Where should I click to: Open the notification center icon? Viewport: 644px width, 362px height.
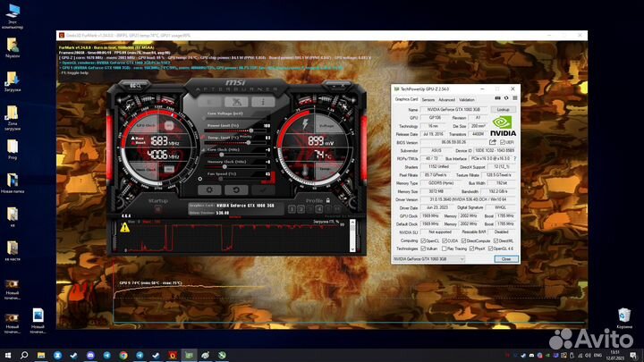click(x=633, y=356)
